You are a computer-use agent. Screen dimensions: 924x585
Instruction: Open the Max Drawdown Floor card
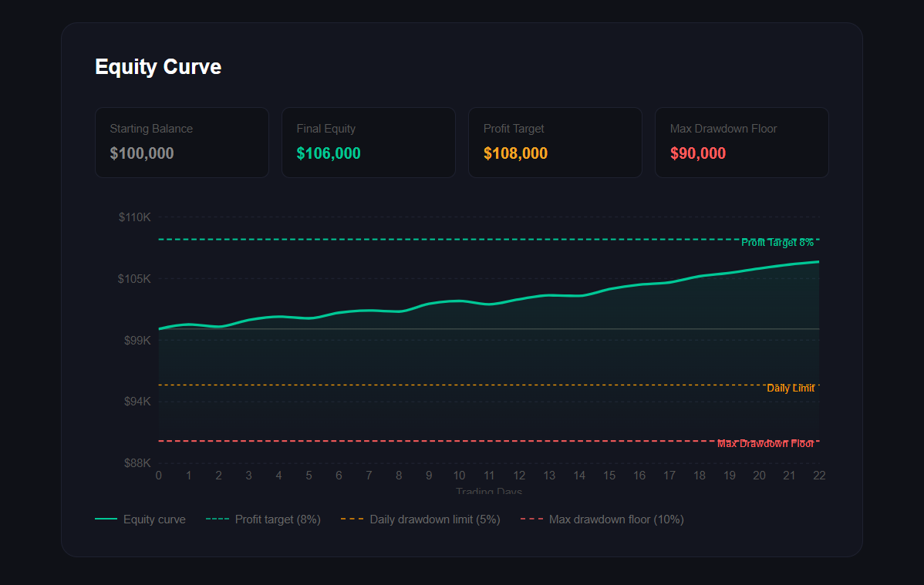point(742,143)
